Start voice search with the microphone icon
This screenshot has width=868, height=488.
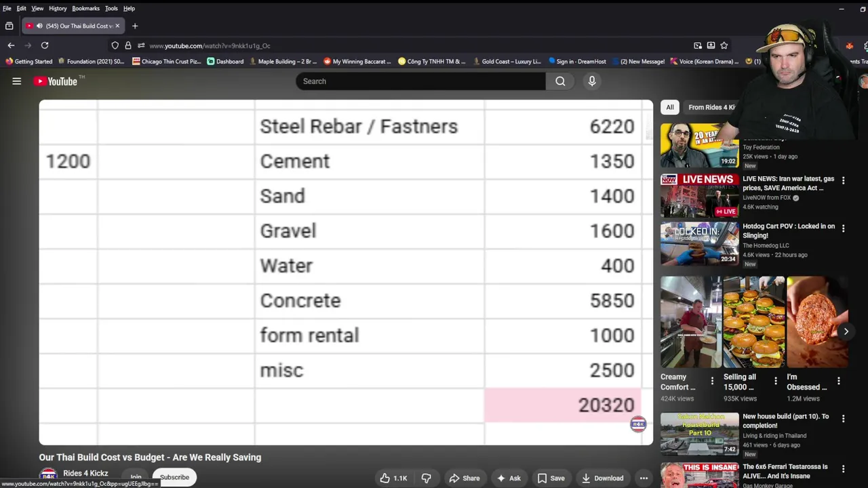click(592, 81)
